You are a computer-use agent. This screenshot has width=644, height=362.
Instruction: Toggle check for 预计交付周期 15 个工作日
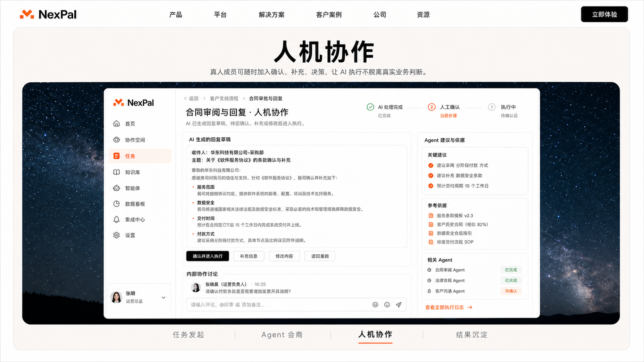click(x=431, y=186)
